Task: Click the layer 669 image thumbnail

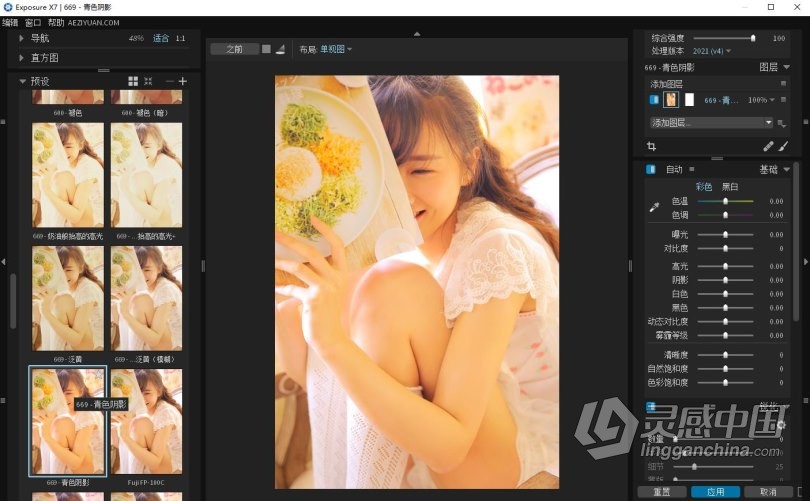Action: tap(671, 100)
